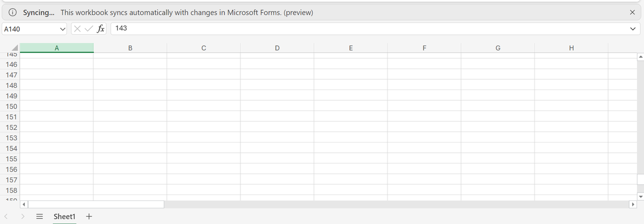The width and height of the screenshot is (644, 224).
Task: Select row 146 header
Action: (x=10, y=64)
